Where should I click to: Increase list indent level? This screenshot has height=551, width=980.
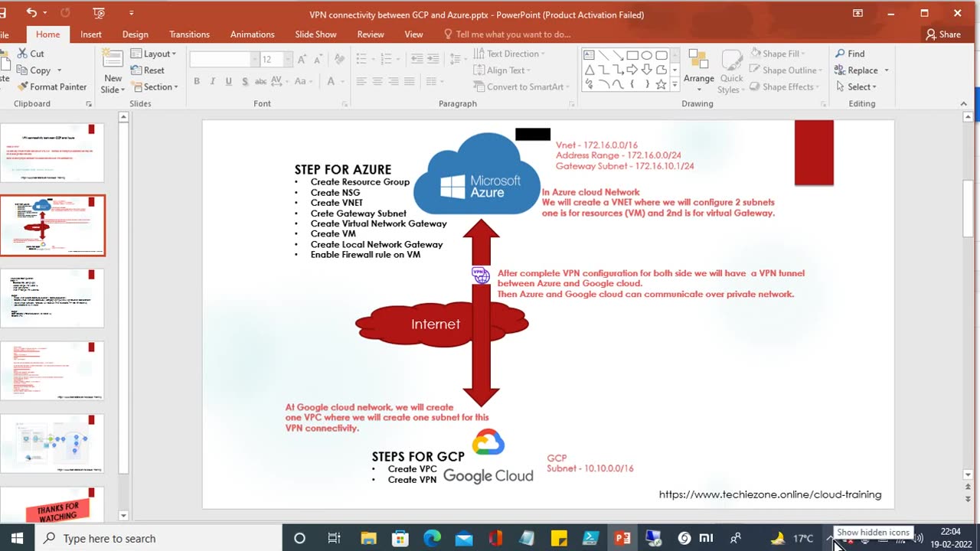click(x=434, y=59)
